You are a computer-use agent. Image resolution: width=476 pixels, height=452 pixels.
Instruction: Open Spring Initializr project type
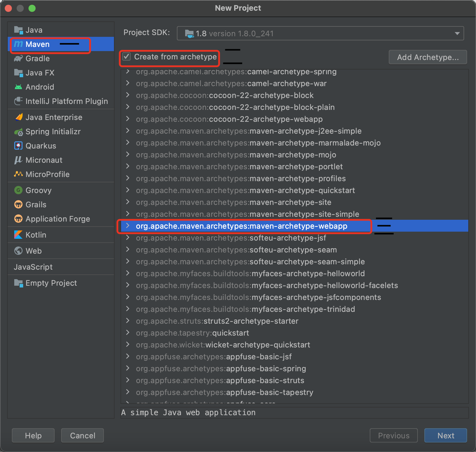coord(18,132)
